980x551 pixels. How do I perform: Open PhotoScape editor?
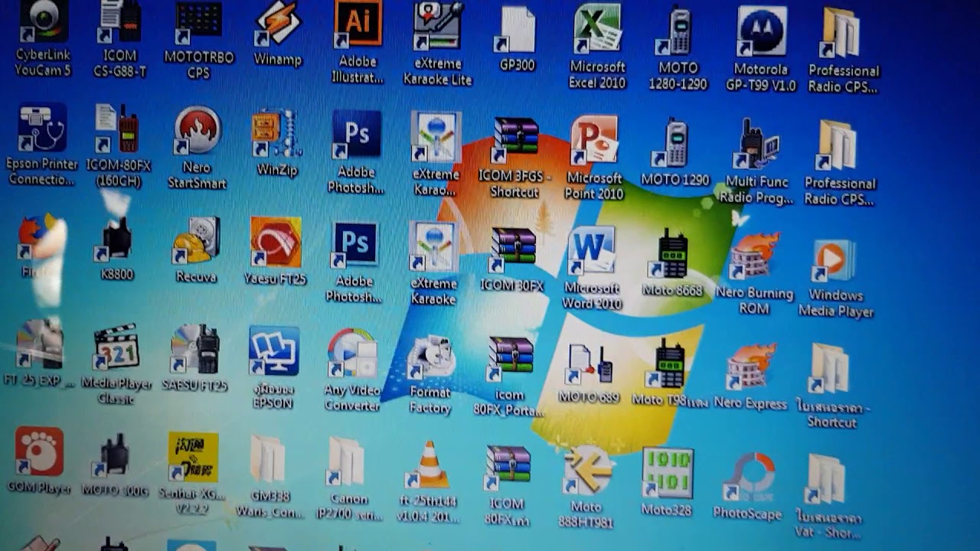pyautogui.click(x=747, y=486)
